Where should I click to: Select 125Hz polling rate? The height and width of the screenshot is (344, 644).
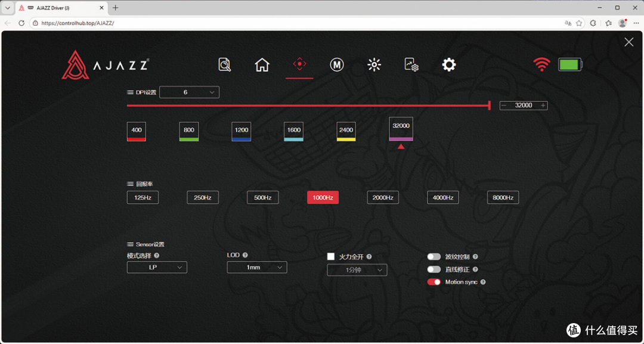pyautogui.click(x=143, y=197)
